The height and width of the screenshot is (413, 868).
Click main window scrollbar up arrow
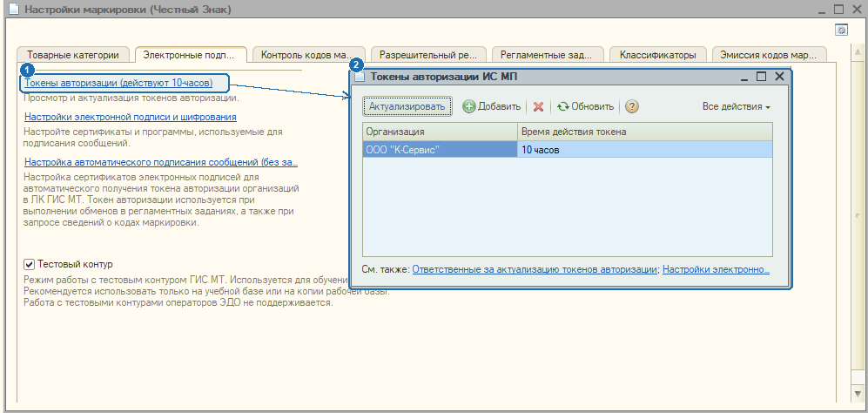pyautogui.click(x=857, y=52)
